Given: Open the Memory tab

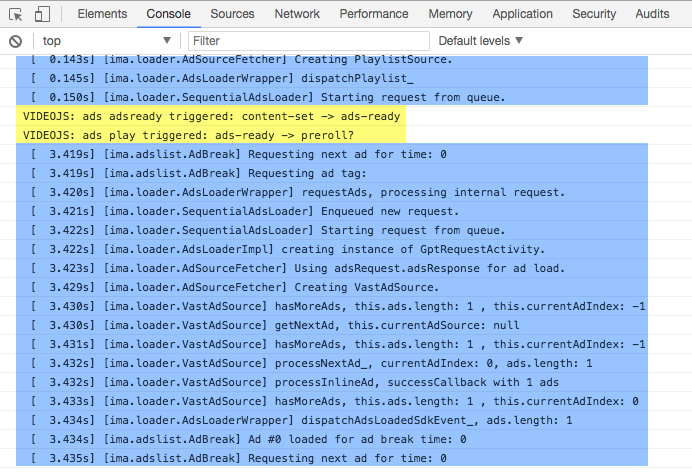Looking at the screenshot, I should click(450, 14).
